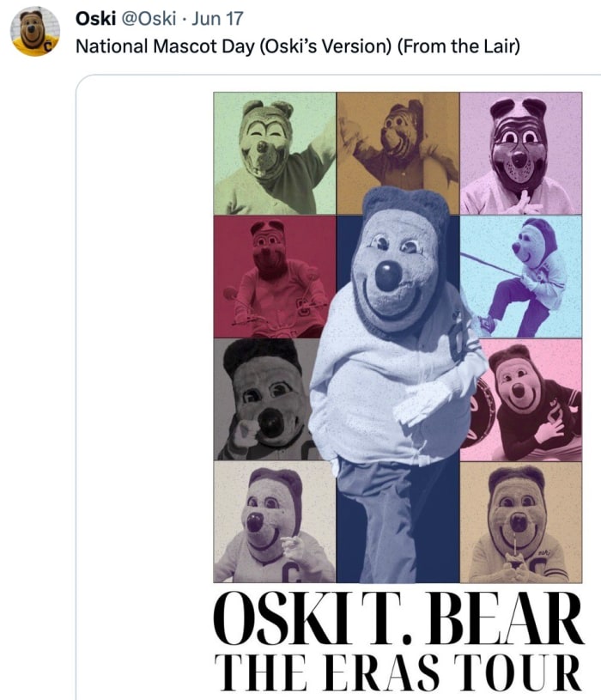Image resolution: width=601 pixels, height=700 pixels.
Task: Open the purple-tinted Oski panel
Action: point(520,152)
